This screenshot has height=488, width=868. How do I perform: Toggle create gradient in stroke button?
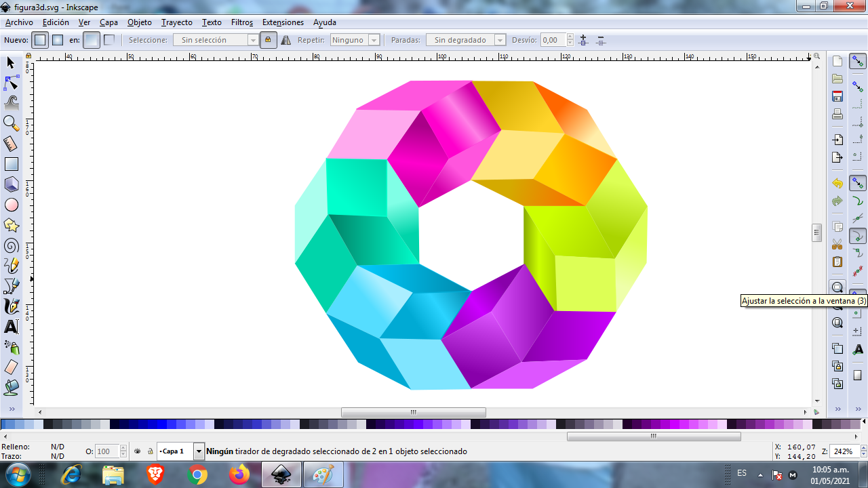(x=108, y=40)
